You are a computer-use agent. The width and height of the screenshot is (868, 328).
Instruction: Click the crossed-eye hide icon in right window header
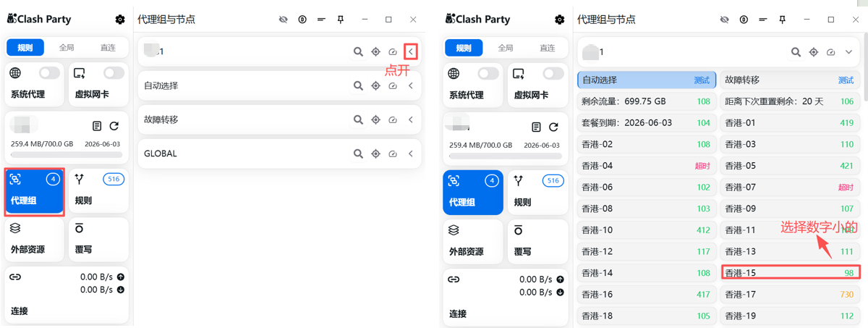click(725, 20)
